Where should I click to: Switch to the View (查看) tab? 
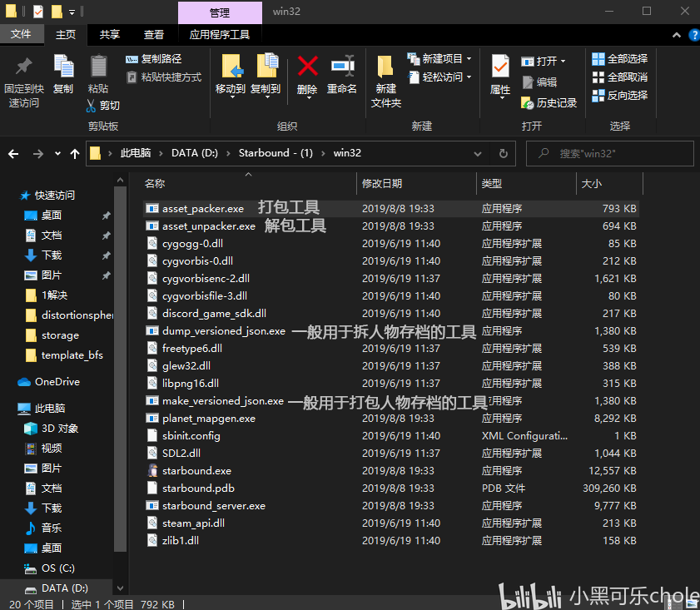(x=154, y=34)
